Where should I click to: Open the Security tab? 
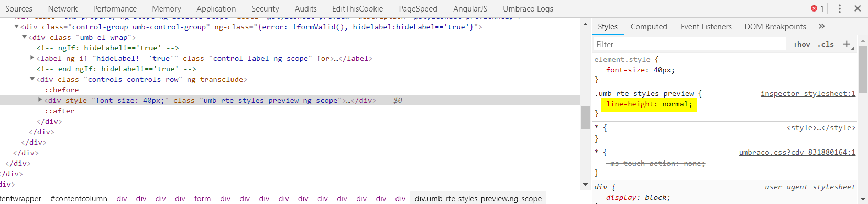click(x=265, y=9)
